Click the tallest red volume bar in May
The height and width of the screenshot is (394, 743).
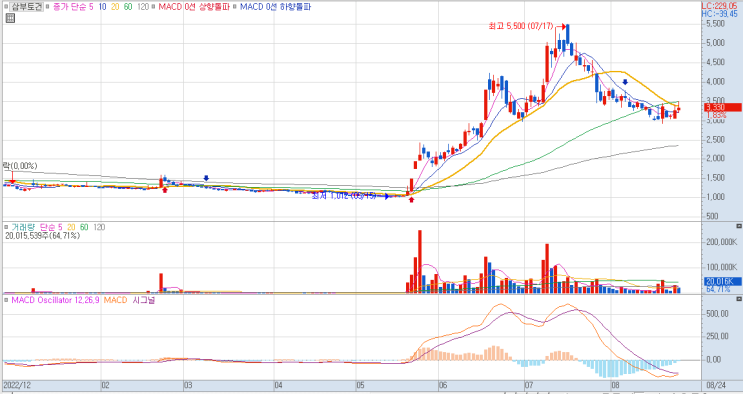pos(420,262)
